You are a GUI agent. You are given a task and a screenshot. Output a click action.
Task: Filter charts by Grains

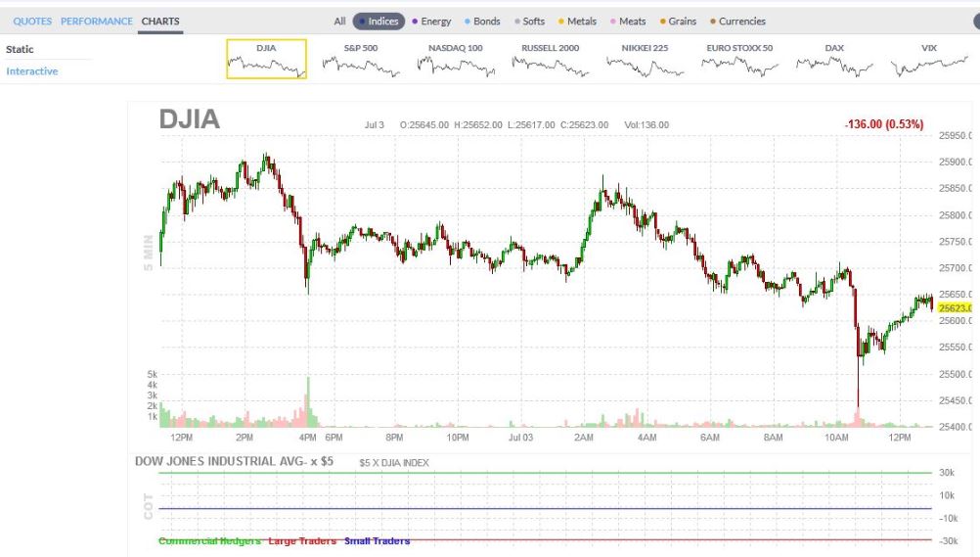click(x=678, y=22)
